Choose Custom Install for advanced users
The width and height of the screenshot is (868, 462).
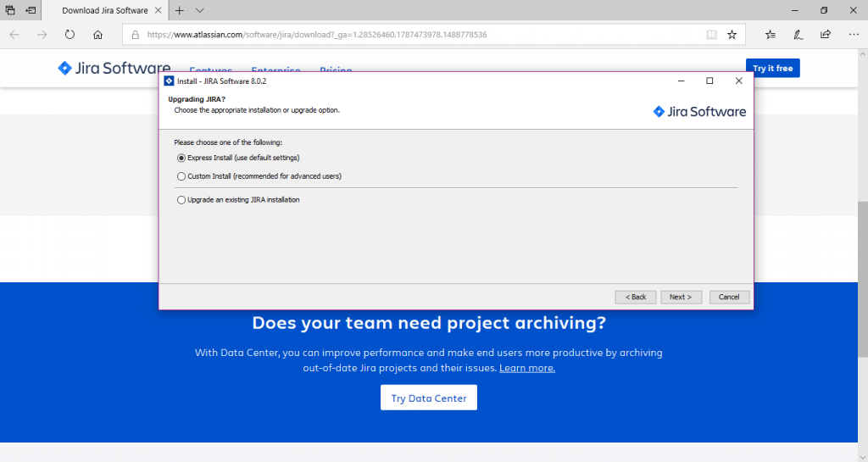click(259, 176)
